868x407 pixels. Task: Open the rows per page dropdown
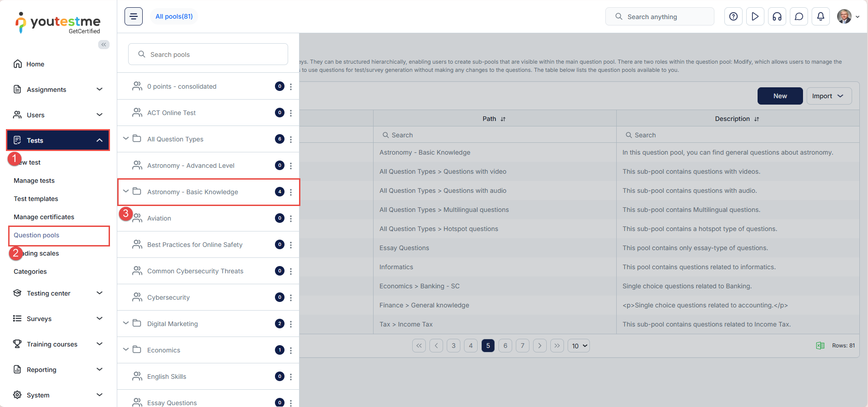[579, 346]
